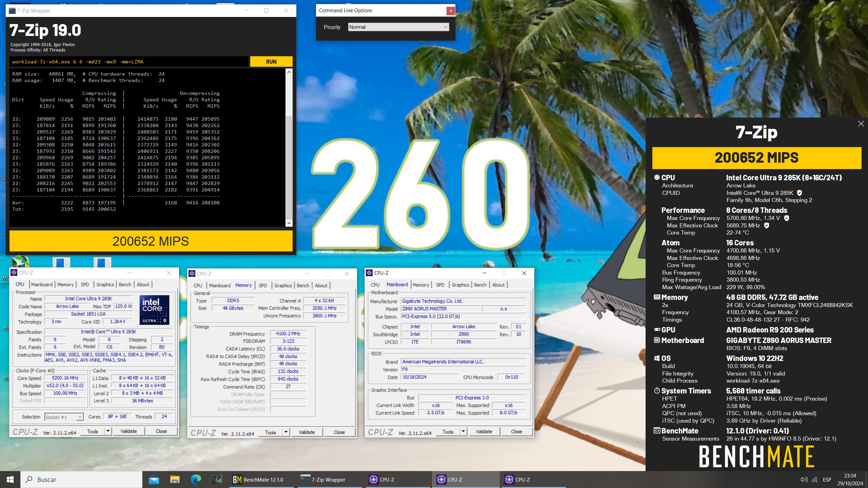
Task: Expand the Socket #1 selection dropdown
Action: pyautogui.click(x=79, y=417)
